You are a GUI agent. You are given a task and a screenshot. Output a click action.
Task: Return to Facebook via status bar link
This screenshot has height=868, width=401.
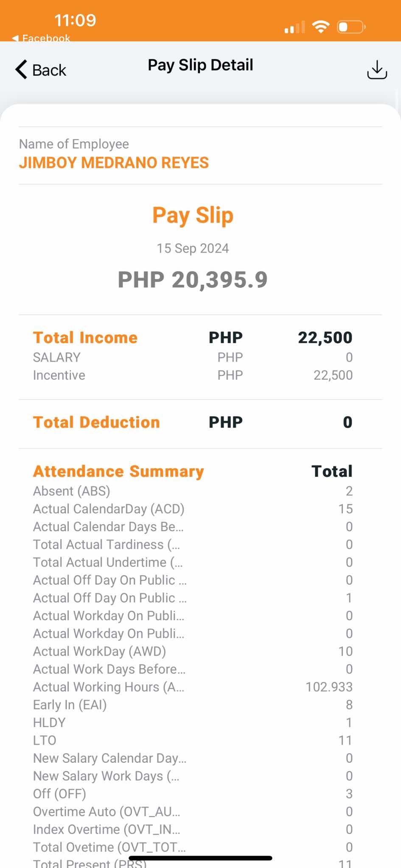pyautogui.click(x=42, y=38)
